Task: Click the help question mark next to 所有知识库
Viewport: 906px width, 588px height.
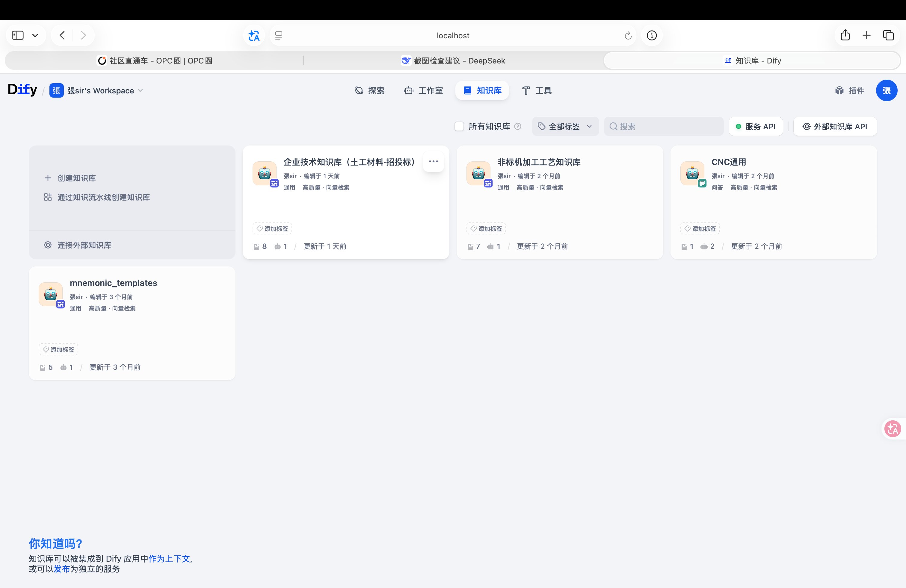Action: (518, 127)
